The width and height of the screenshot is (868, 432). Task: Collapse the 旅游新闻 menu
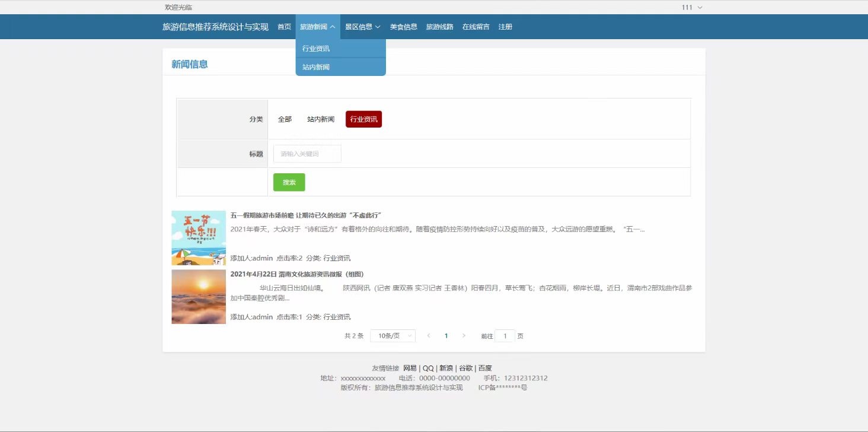(318, 27)
